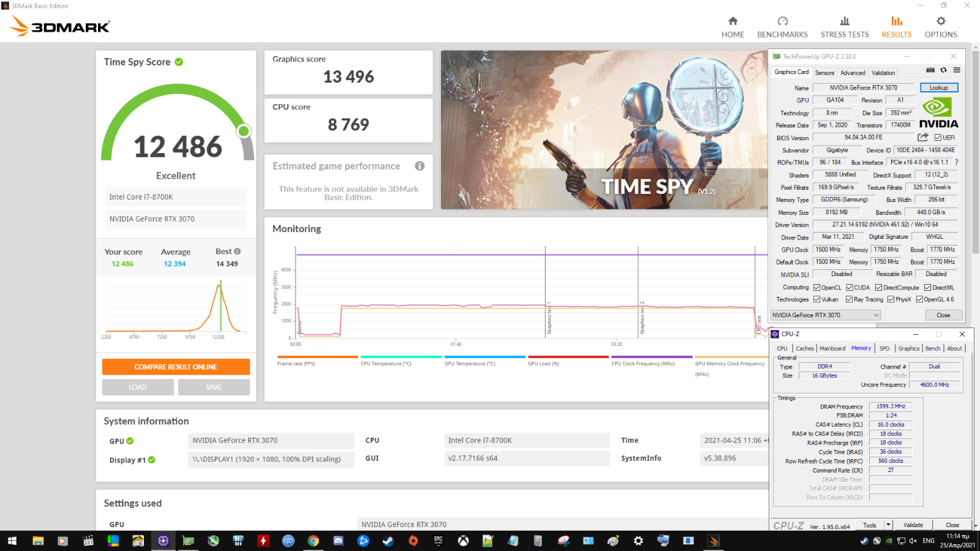Open 3DMark BENCHMARKS page
980x551 pixels.
click(782, 28)
